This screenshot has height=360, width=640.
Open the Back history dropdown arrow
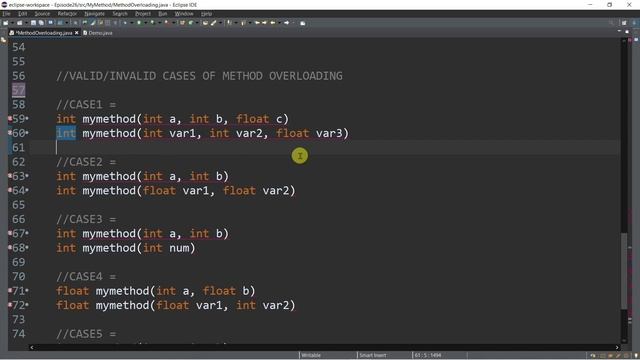279,23
